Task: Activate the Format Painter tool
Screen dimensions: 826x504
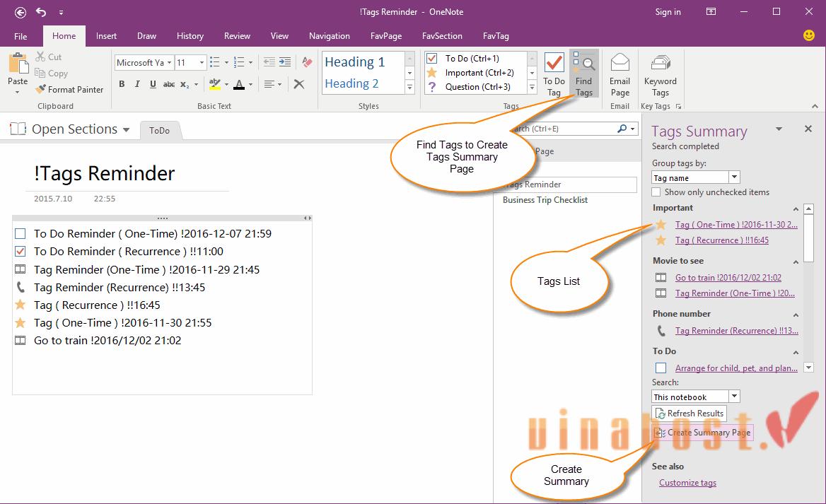Action: coord(69,90)
